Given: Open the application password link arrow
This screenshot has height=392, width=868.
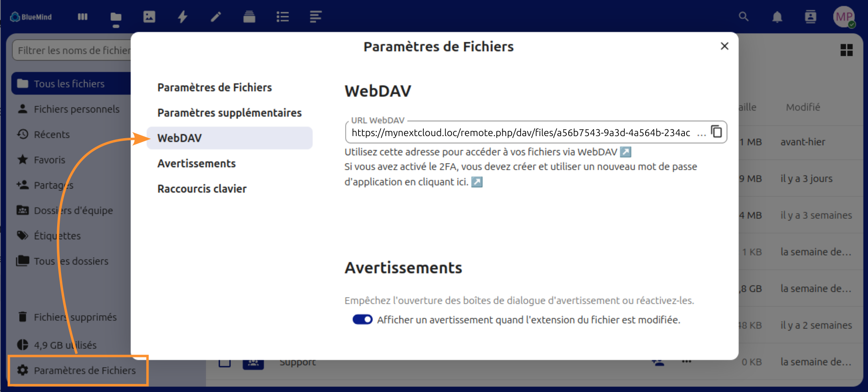Looking at the screenshot, I should click(x=477, y=182).
